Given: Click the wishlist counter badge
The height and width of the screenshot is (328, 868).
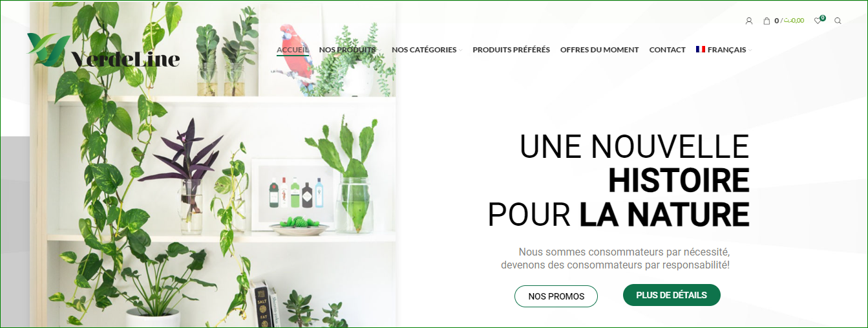Looking at the screenshot, I should click(823, 17).
